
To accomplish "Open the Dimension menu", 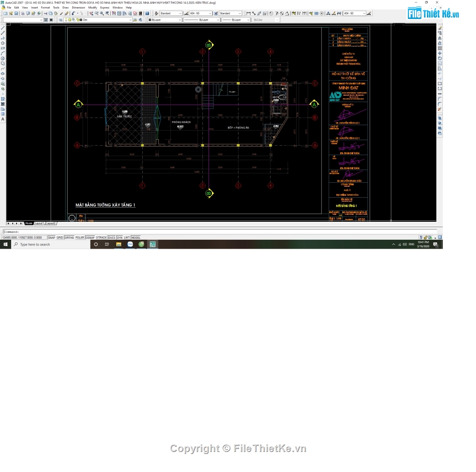I will tap(78, 8).
